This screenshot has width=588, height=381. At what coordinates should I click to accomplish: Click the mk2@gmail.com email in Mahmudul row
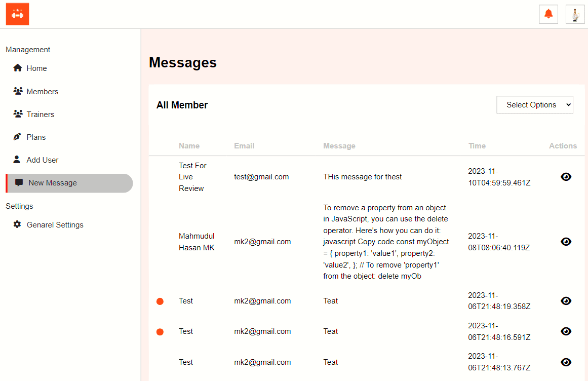[x=262, y=242]
